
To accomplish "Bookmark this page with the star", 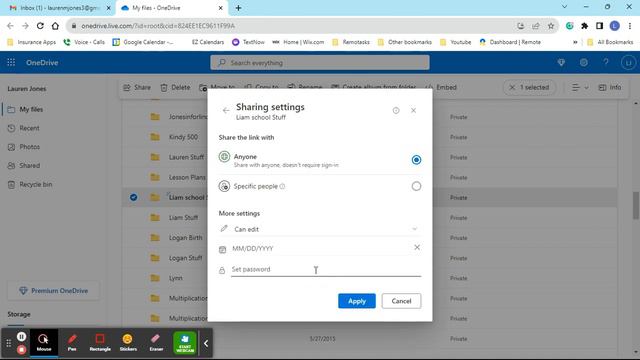I will click(x=551, y=26).
